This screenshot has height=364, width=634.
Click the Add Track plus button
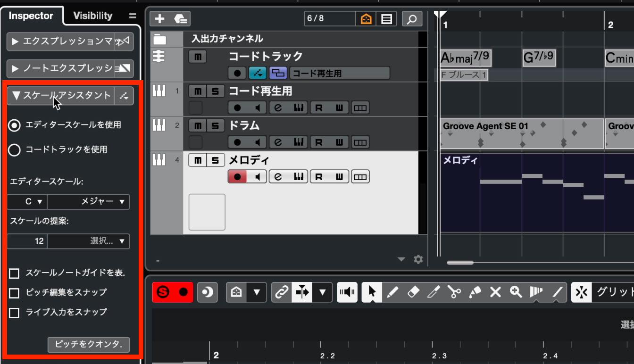point(160,19)
